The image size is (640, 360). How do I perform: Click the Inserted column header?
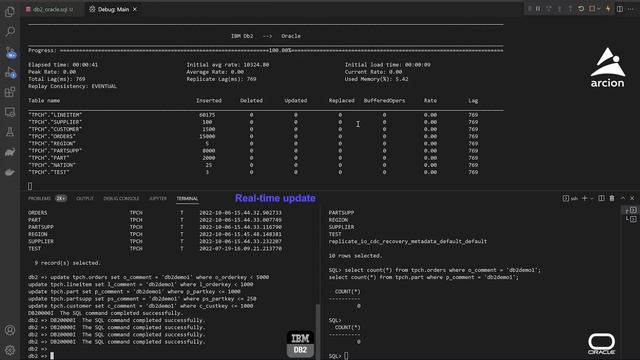(x=209, y=100)
